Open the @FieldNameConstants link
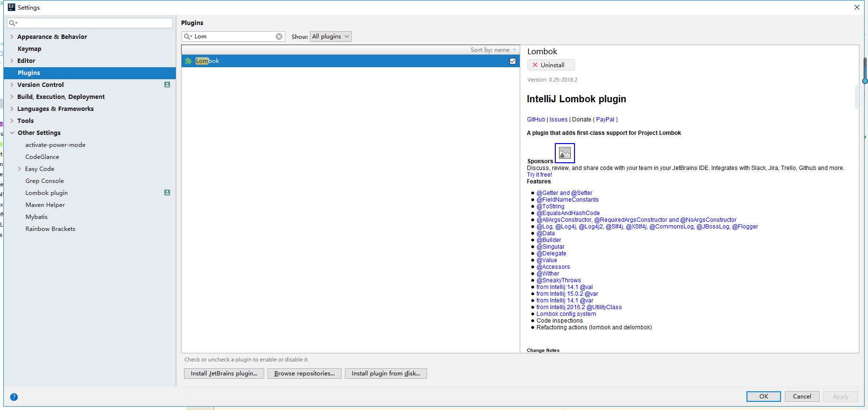868x410 pixels. point(568,200)
